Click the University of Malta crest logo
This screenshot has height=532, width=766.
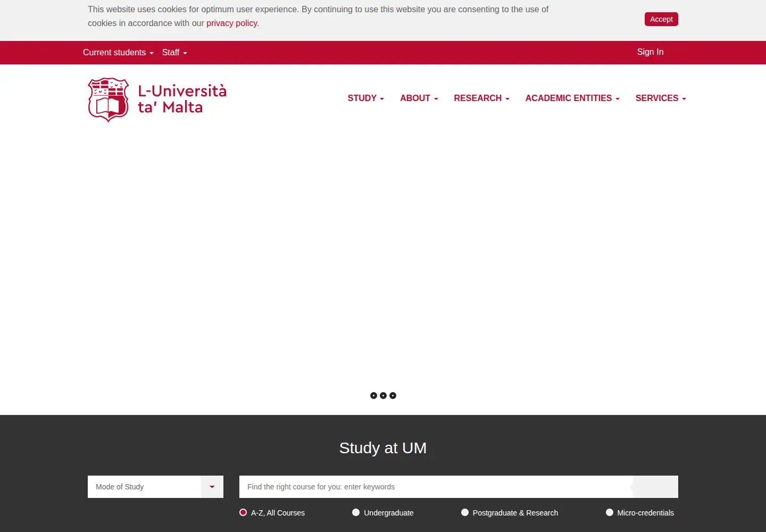109,100
